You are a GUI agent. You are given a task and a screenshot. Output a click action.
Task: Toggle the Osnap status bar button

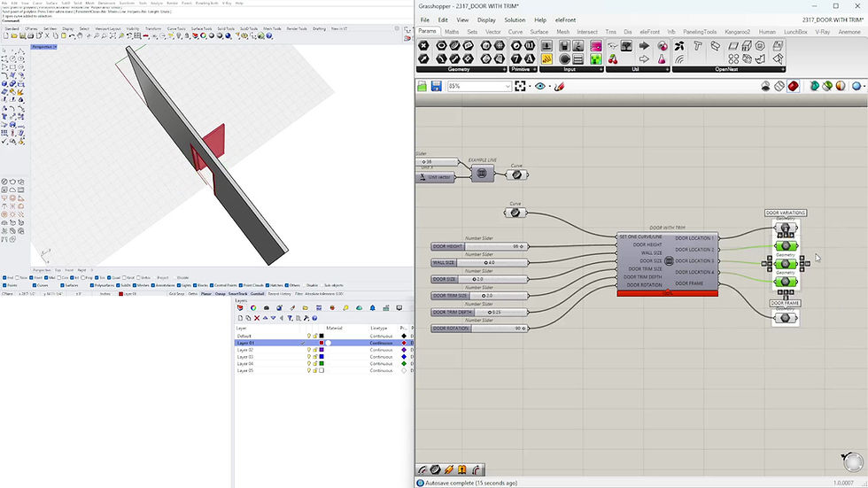coord(221,294)
